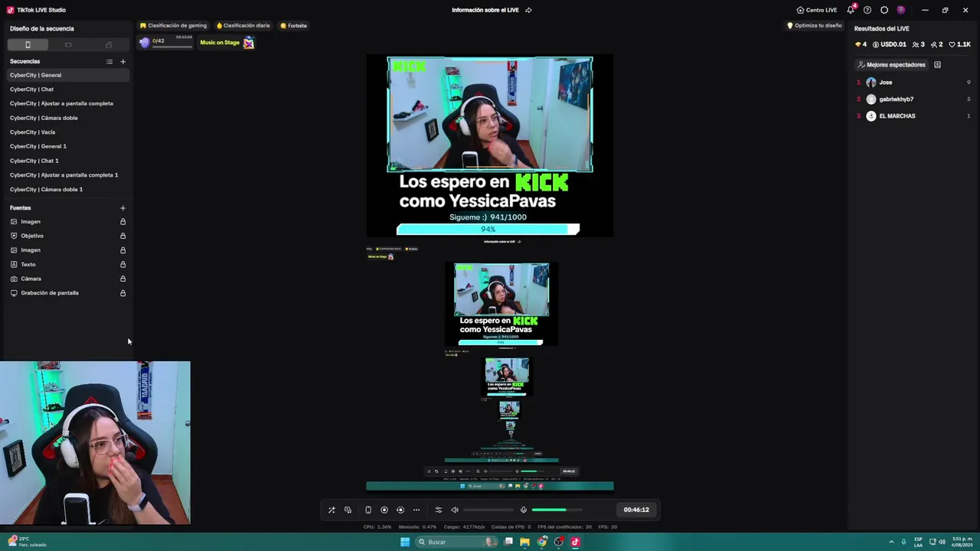Image resolution: width=980 pixels, height=551 pixels.
Task: Adjust the microphone volume slider
Action: click(557, 510)
